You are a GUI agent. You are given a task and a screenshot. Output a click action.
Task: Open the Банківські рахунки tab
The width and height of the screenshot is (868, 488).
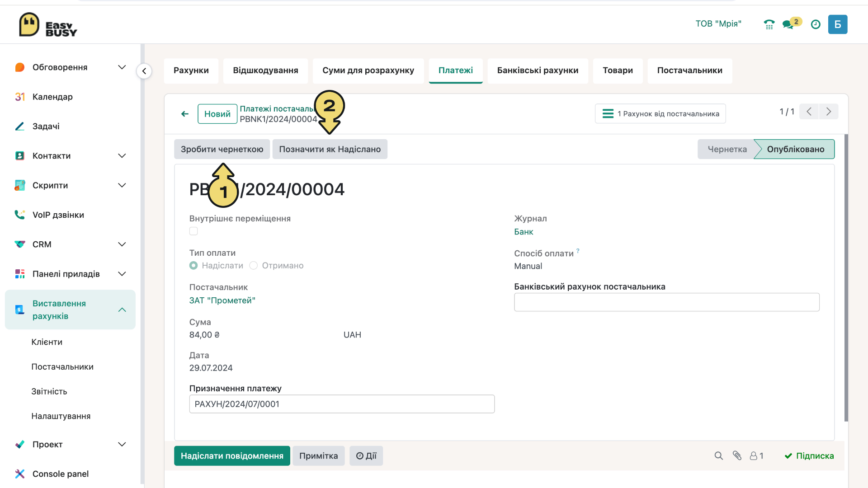(538, 70)
